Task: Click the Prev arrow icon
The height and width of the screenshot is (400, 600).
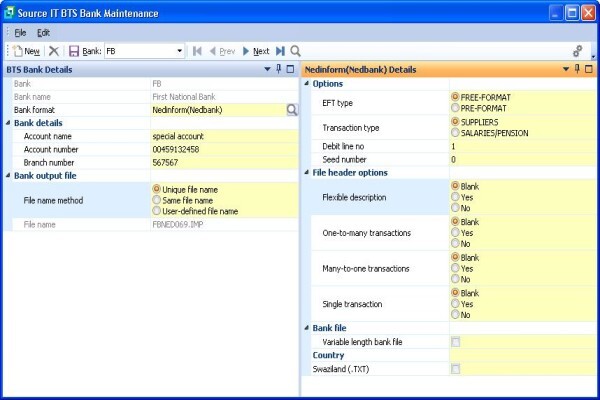Action: [213, 51]
